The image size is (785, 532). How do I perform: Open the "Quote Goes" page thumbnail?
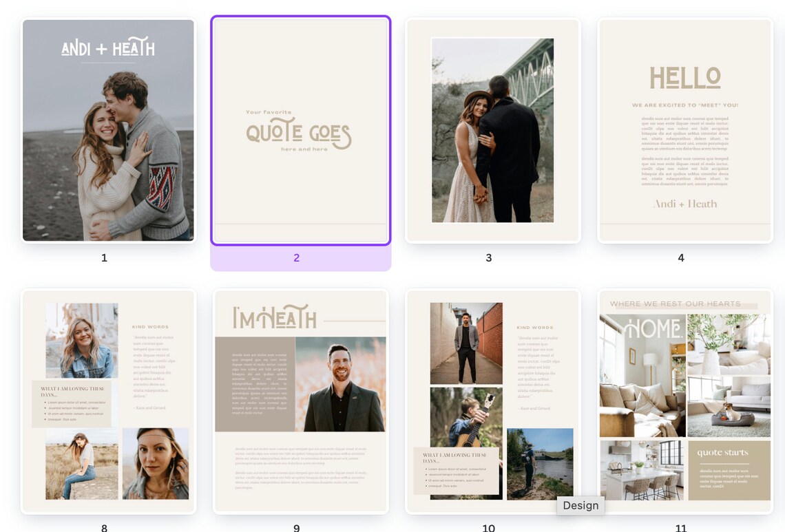(x=300, y=129)
